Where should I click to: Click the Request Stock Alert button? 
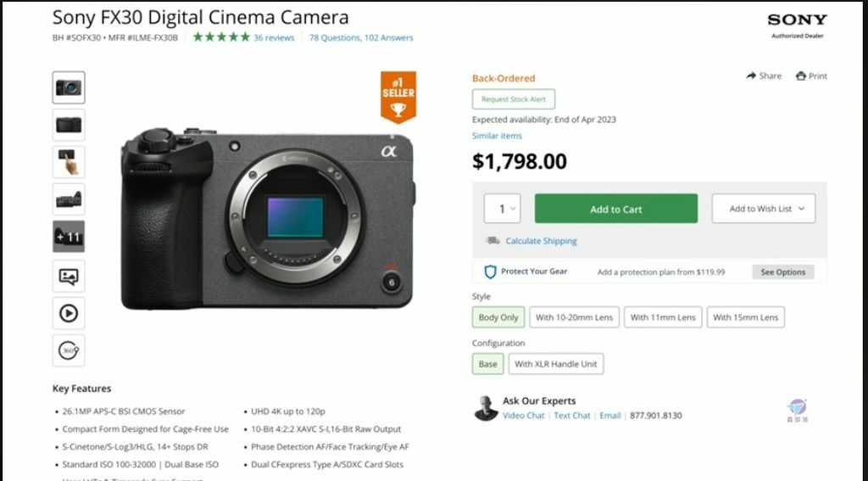point(514,99)
